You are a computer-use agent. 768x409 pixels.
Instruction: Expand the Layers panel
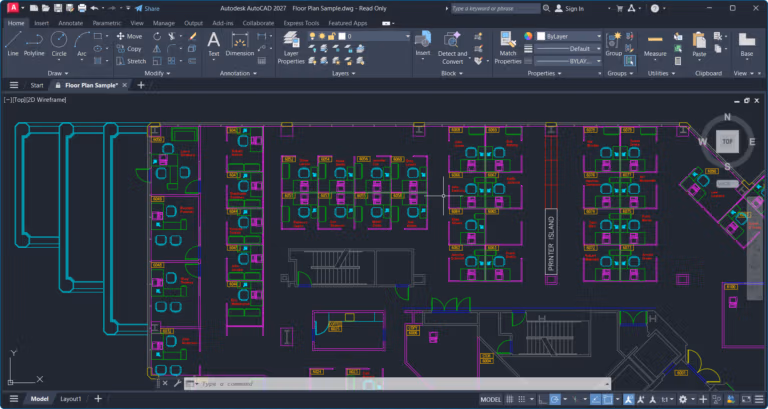343,73
